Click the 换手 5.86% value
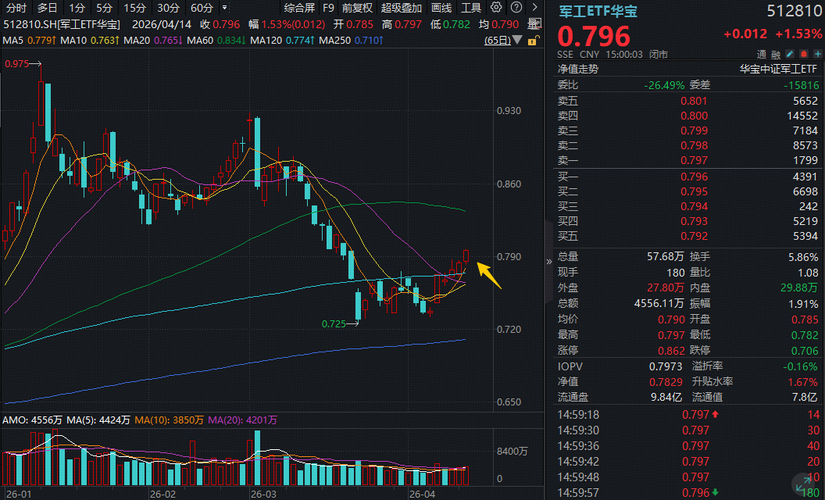Screen dimensions: 825x500 pos(803,256)
